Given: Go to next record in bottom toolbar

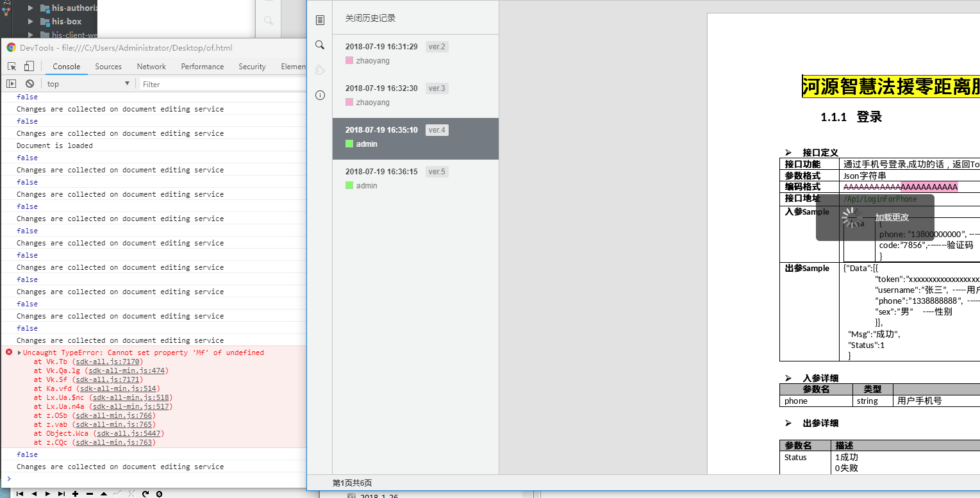Looking at the screenshot, I should pos(47,494).
